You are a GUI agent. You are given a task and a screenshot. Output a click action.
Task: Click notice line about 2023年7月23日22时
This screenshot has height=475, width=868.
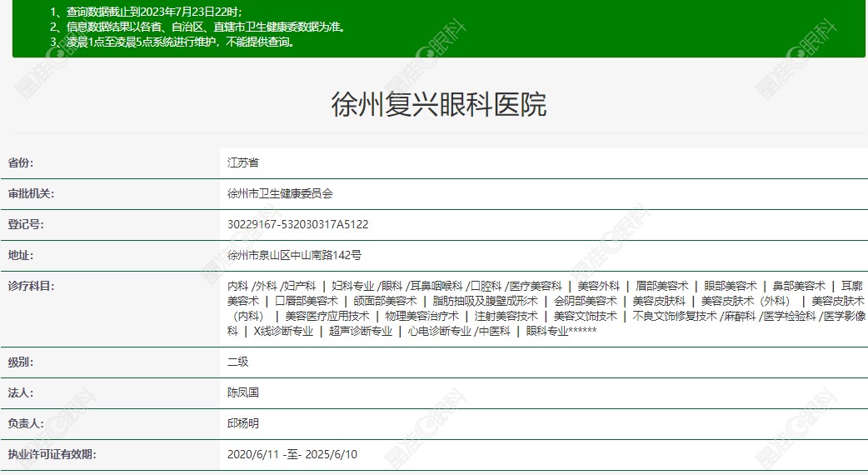[146, 12]
